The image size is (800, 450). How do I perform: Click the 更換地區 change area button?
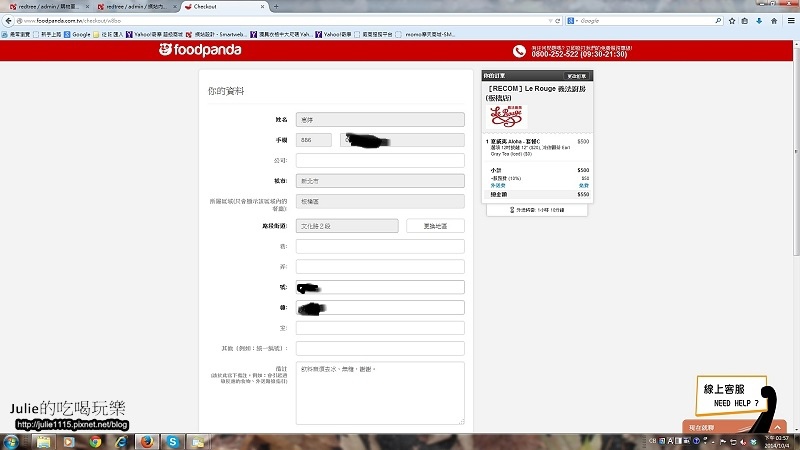435,226
